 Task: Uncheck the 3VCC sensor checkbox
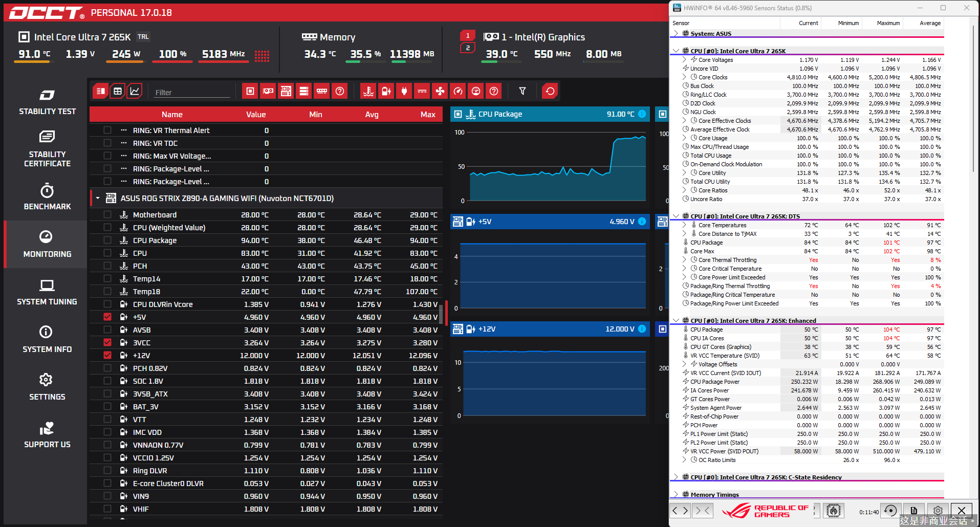[107, 342]
